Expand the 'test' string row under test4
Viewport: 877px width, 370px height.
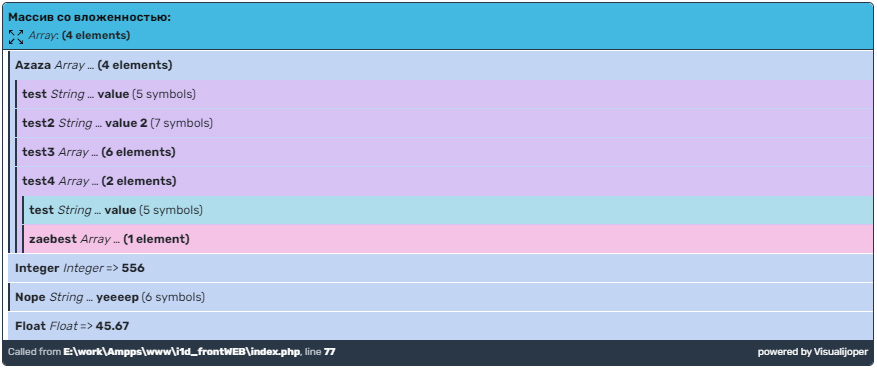coord(447,210)
